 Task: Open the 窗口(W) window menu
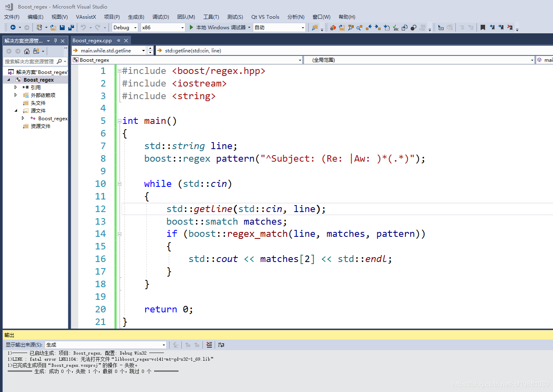(321, 17)
